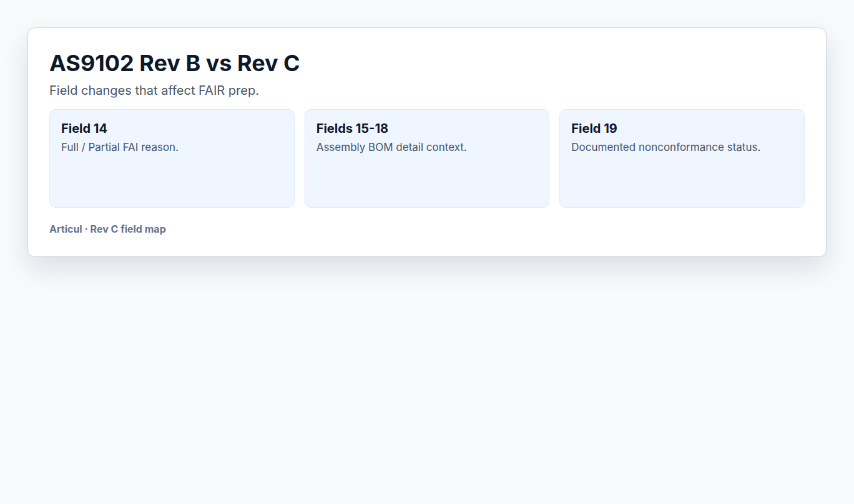
Task: Open the Field 14 card title
Action: (84, 128)
